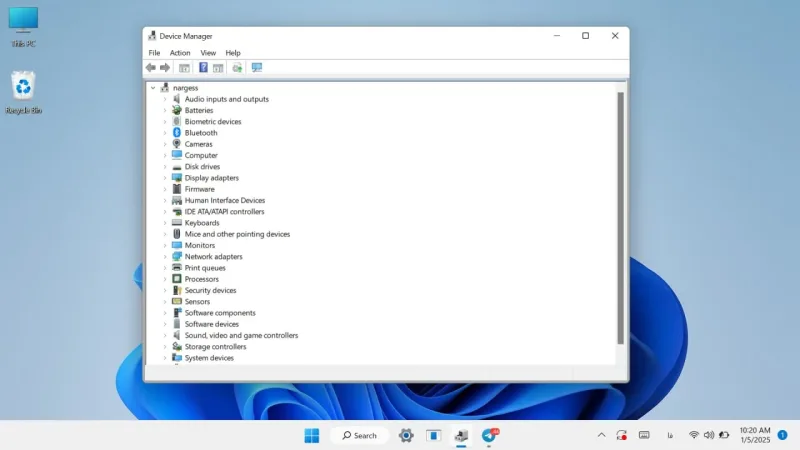
Task: Click the Cameras category icon
Action: click(x=177, y=144)
